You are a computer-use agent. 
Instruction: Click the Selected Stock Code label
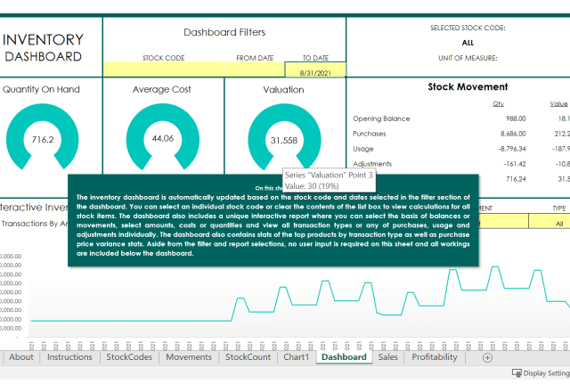(468, 28)
